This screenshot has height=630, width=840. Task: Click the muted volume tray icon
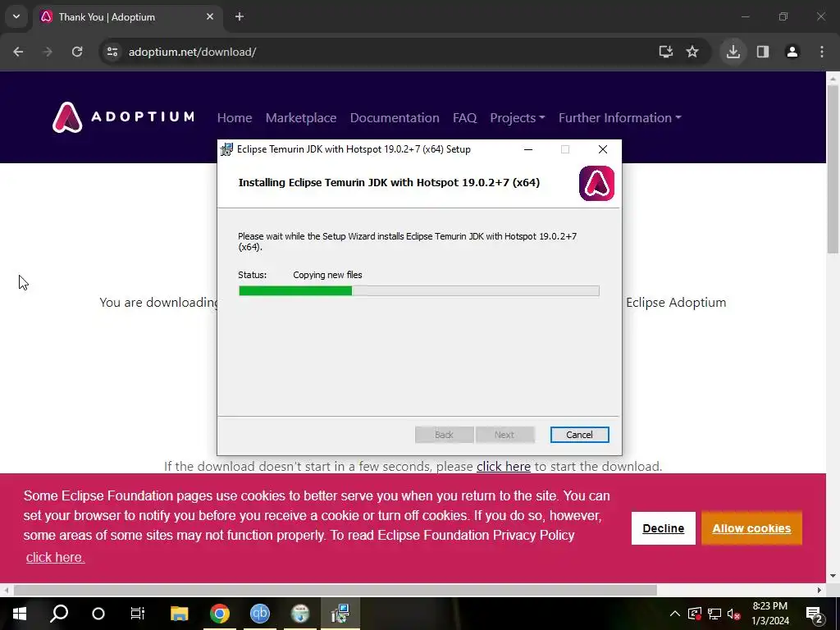click(x=734, y=614)
